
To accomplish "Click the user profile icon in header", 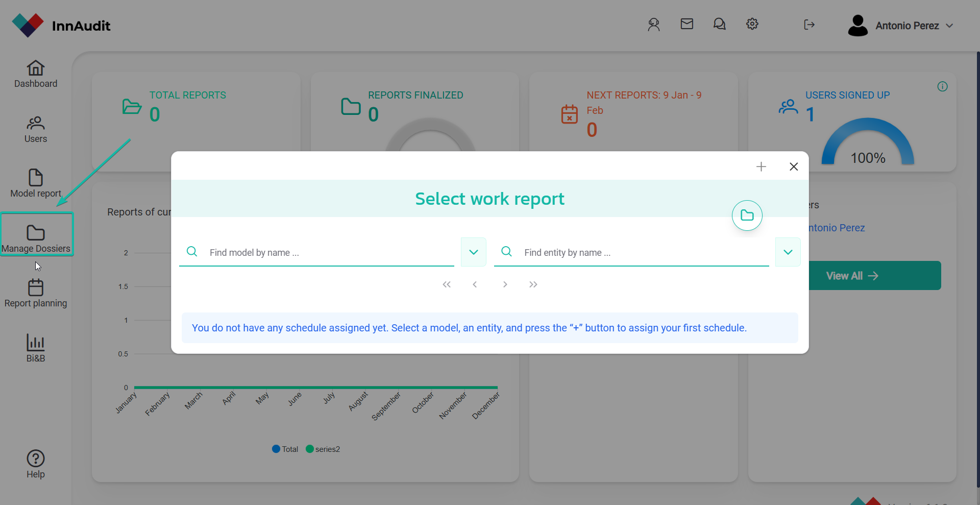I will pyautogui.click(x=654, y=25).
